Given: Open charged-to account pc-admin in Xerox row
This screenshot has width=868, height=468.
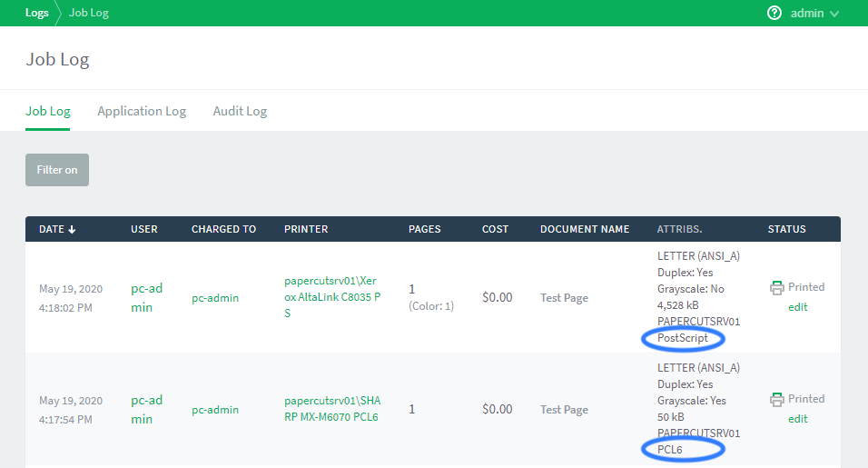Looking at the screenshot, I should 215,298.
